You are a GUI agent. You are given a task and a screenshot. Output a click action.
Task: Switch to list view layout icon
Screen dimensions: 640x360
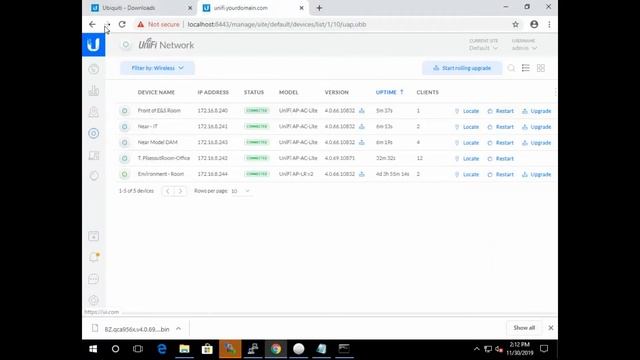coord(526,68)
